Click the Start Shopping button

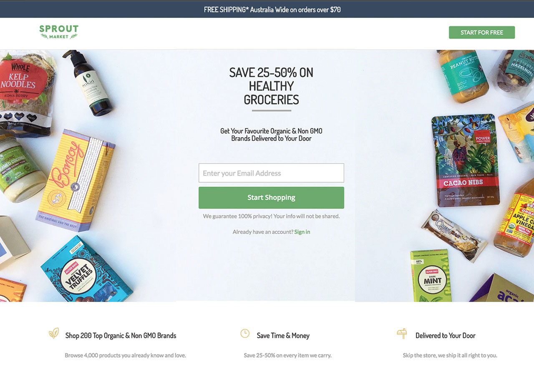[271, 198]
